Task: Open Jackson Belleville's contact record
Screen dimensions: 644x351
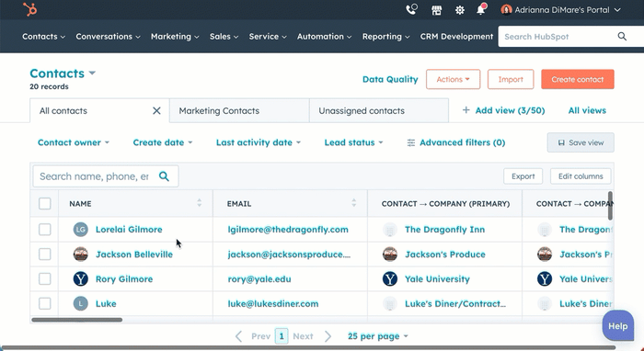Action: point(134,255)
